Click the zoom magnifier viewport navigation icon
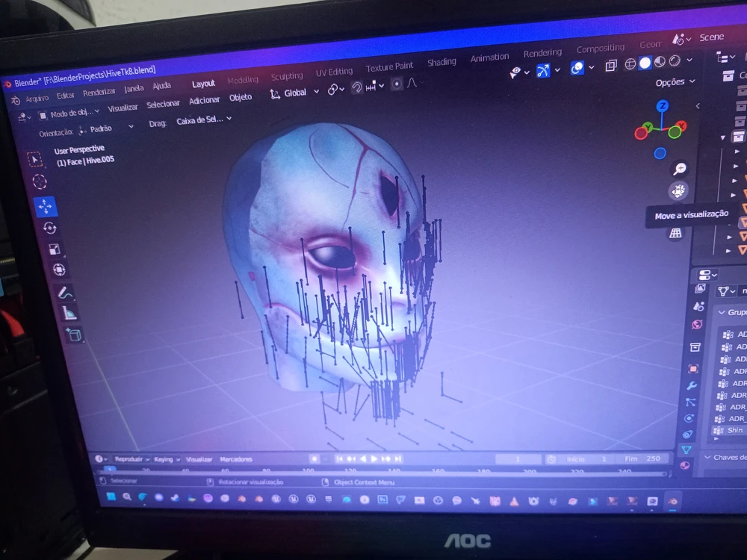This screenshot has height=560, width=747. pyautogui.click(x=679, y=169)
